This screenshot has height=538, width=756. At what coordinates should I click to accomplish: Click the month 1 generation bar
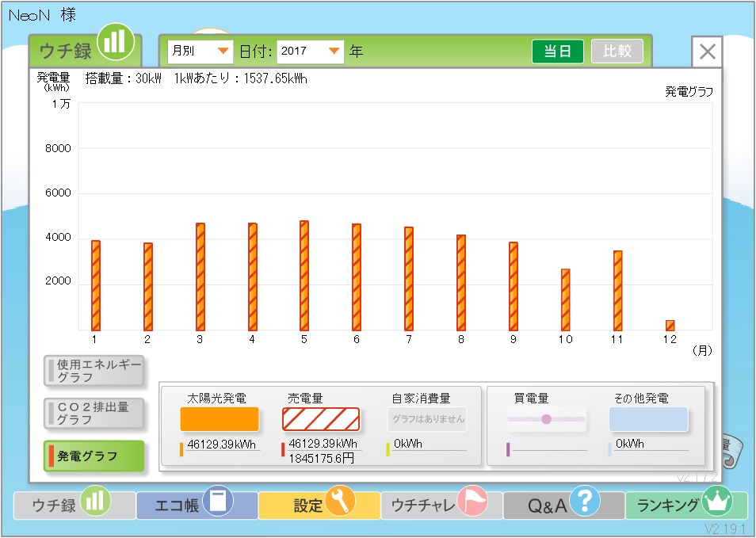click(x=95, y=285)
